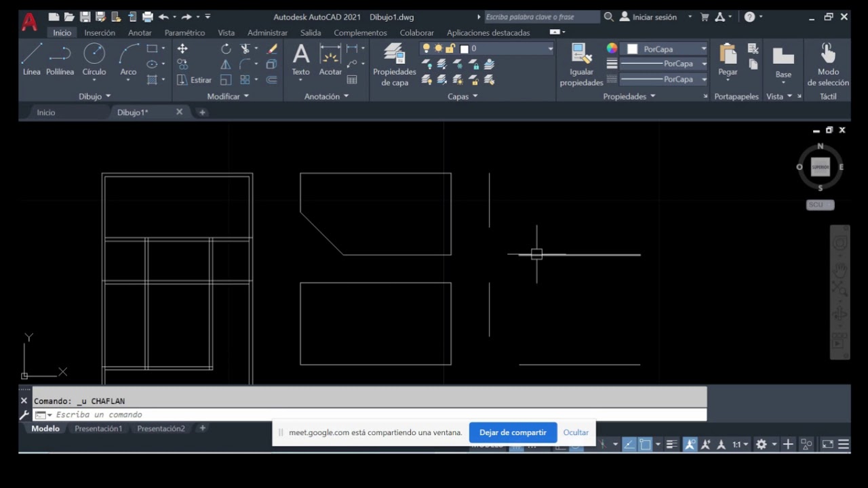The image size is (868, 488).
Task: Switch to the Inicio file tab
Action: click(x=46, y=113)
